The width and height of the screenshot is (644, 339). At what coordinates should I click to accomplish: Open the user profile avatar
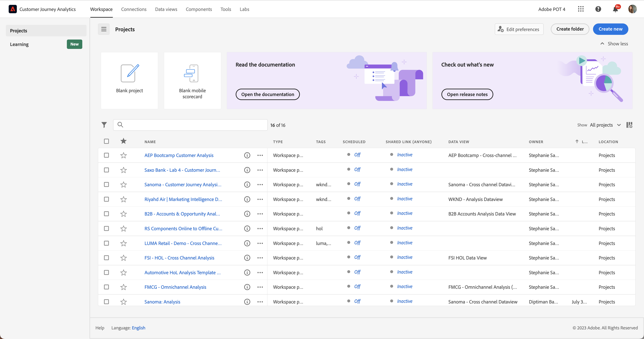pyautogui.click(x=632, y=9)
